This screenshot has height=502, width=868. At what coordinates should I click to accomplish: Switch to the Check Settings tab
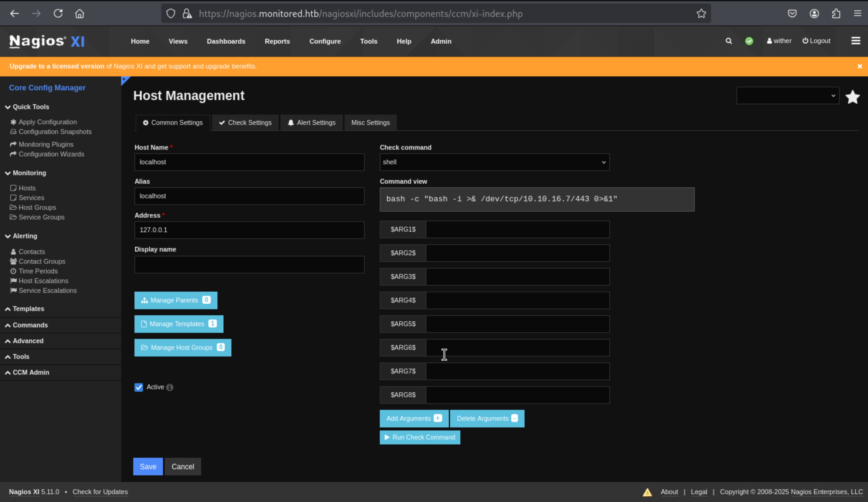(245, 123)
